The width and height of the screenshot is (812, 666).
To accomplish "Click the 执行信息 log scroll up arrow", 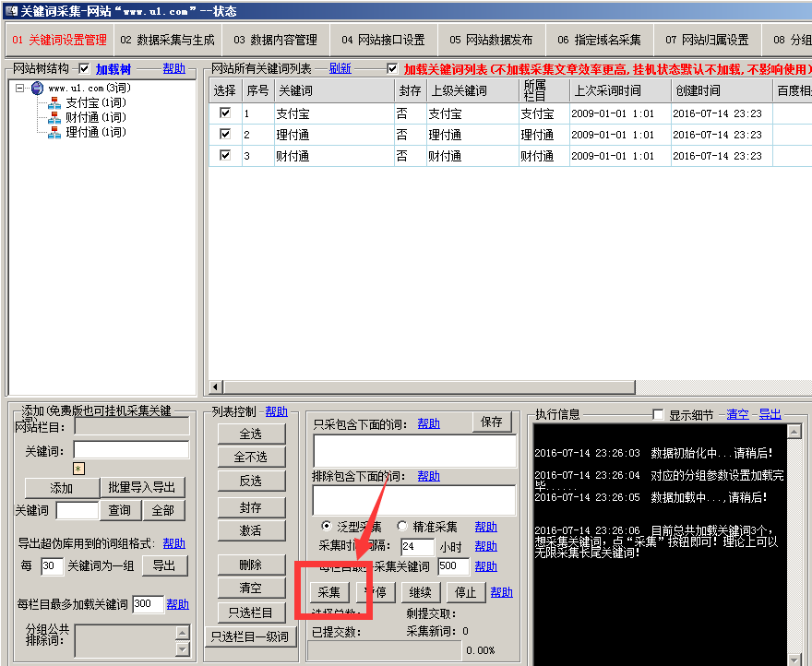I will tap(794, 431).
